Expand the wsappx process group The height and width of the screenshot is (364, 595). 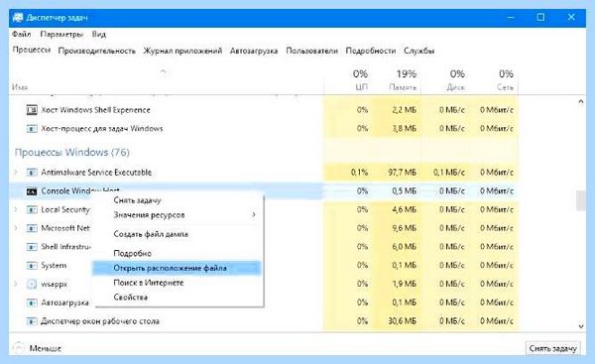(x=16, y=284)
